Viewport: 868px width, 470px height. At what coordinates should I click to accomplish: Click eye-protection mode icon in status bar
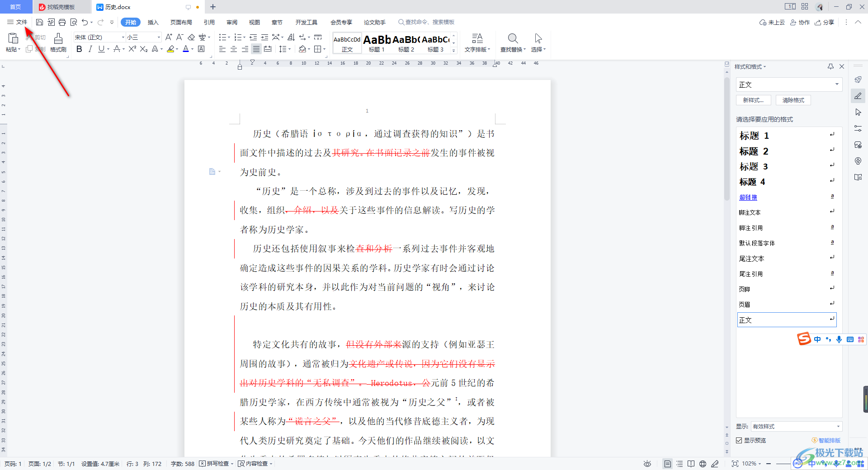coord(647,464)
